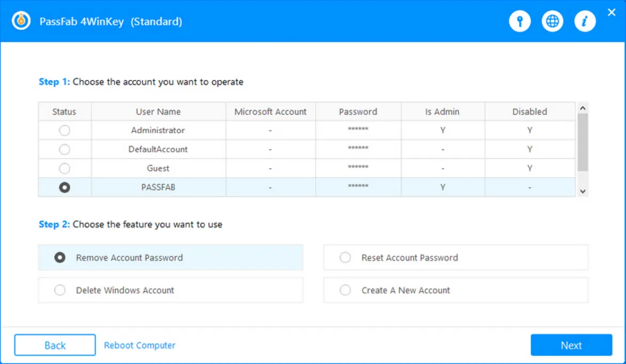Choose Reset Account Password option
Screen dimensions: 626x364
click(345, 257)
